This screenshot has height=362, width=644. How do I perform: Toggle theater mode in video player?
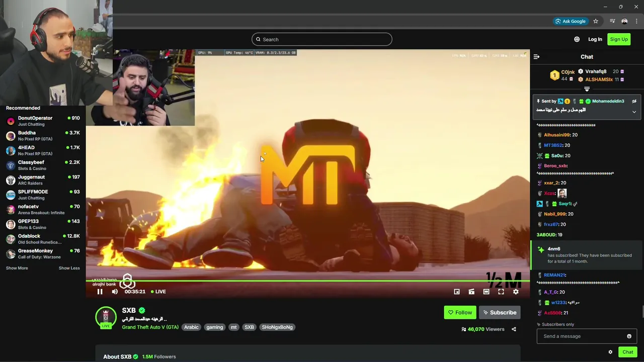[x=486, y=292]
